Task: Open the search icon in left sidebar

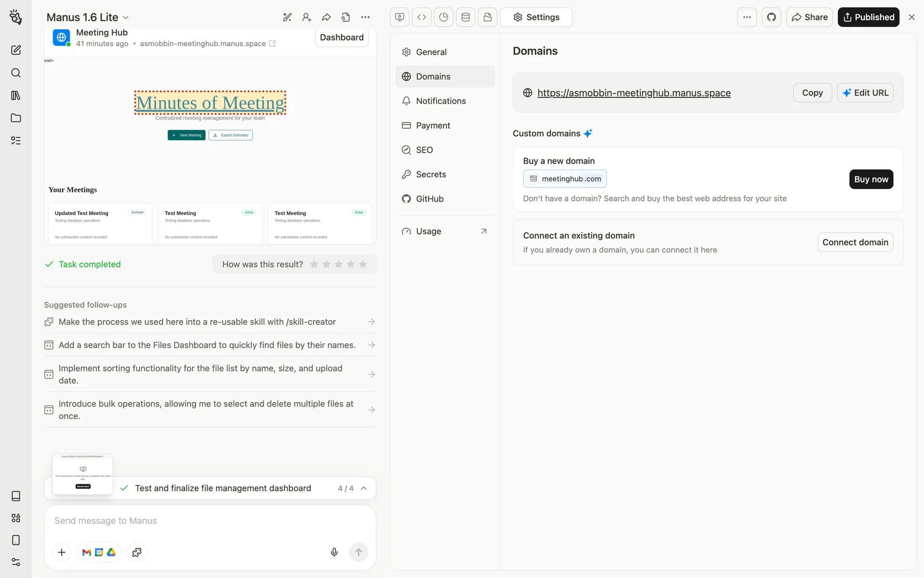Action: point(16,73)
